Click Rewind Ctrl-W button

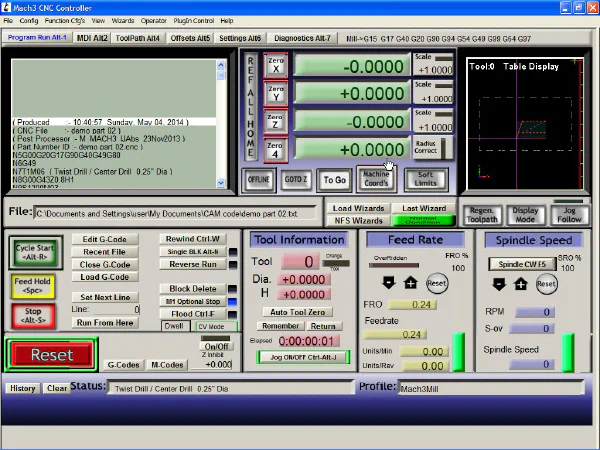193,239
